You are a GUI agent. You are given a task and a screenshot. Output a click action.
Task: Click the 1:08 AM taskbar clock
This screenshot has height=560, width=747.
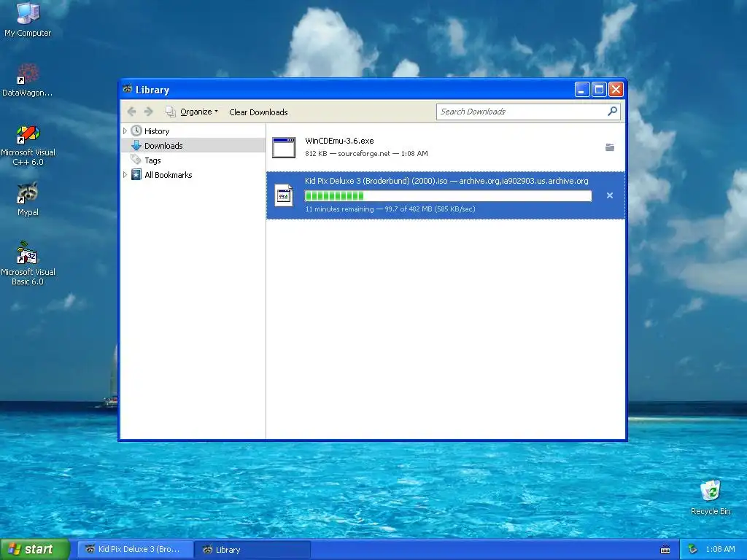point(720,549)
